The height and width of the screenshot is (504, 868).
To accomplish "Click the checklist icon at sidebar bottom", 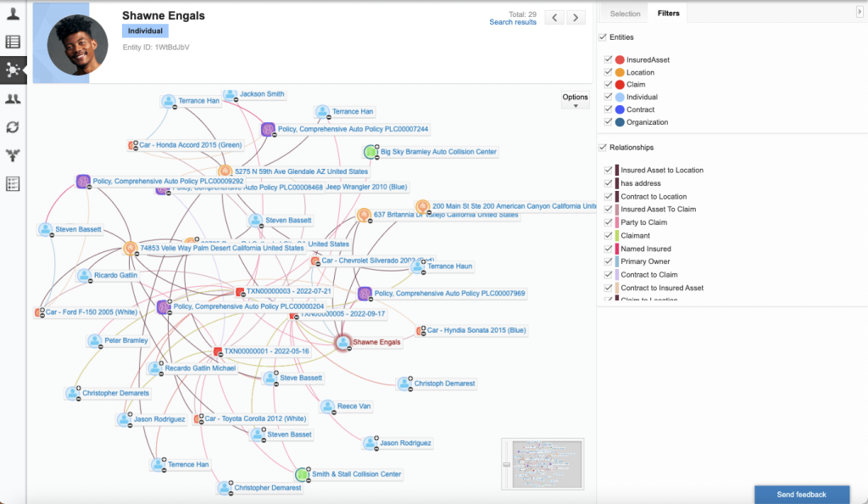I will 13,182.
